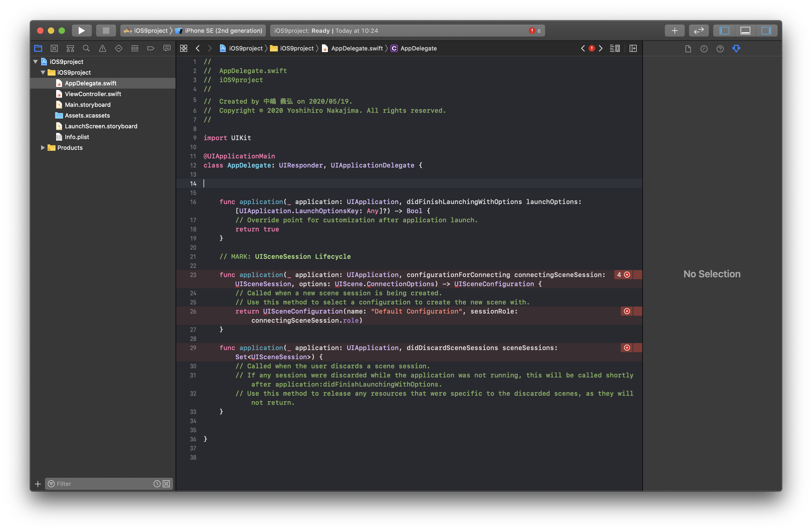Open the Find navigator
The width and height of the screenshot is (812, 531).
coord(86,48)
